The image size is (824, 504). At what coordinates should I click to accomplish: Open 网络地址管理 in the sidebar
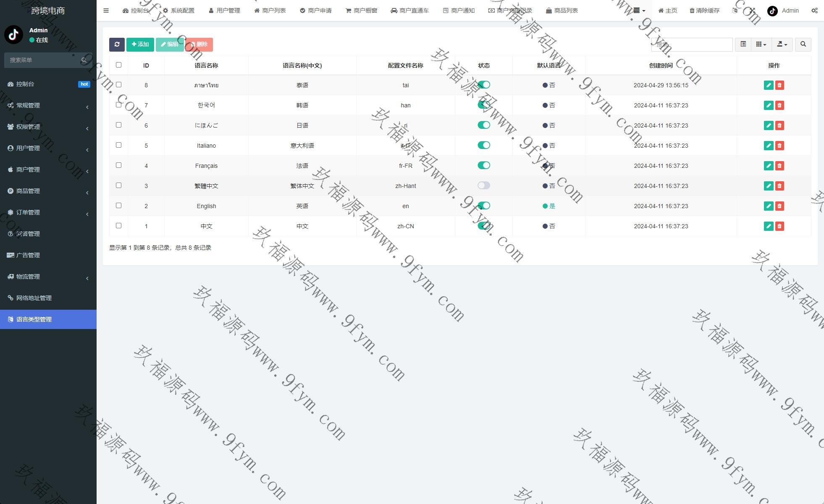[x=34, y=298]
